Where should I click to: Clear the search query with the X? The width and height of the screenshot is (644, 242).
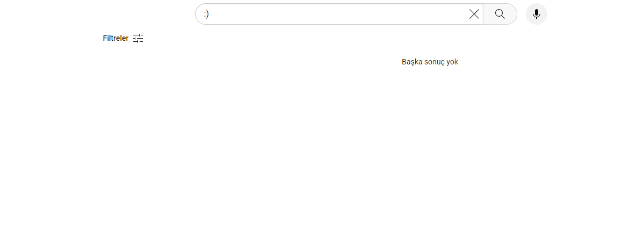474,14
